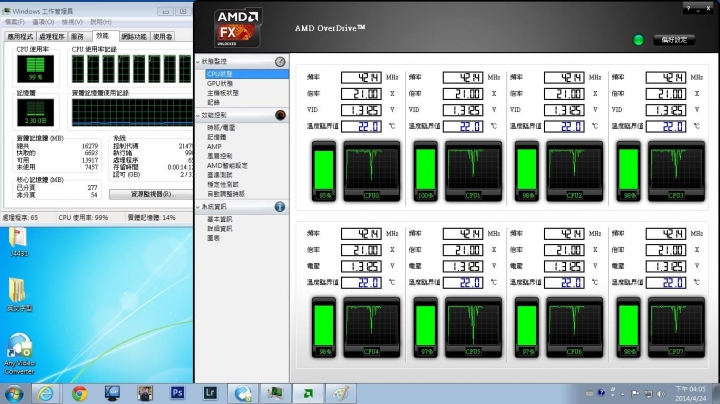Click Task Manager CPU 使用率 99% meter

[35, 69]
